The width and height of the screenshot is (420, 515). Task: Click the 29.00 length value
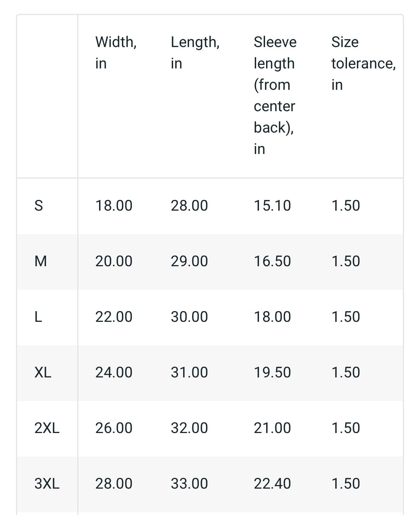(189, 261)
